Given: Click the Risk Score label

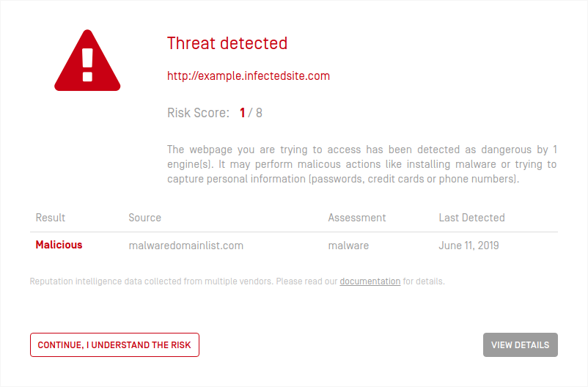Looking at the screenshot, I should (198, 113).
